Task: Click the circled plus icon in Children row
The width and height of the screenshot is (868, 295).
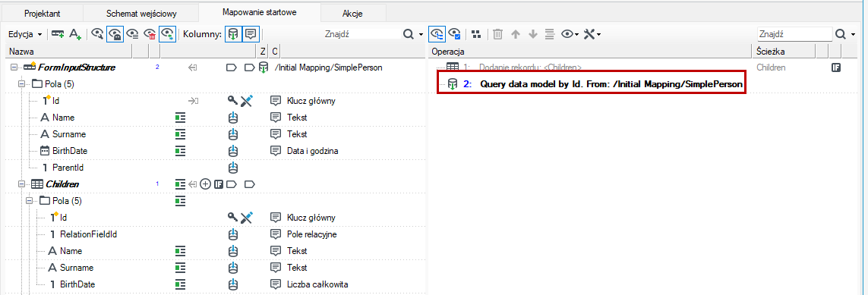Action: pyautogui.click(x=205, y=184)
